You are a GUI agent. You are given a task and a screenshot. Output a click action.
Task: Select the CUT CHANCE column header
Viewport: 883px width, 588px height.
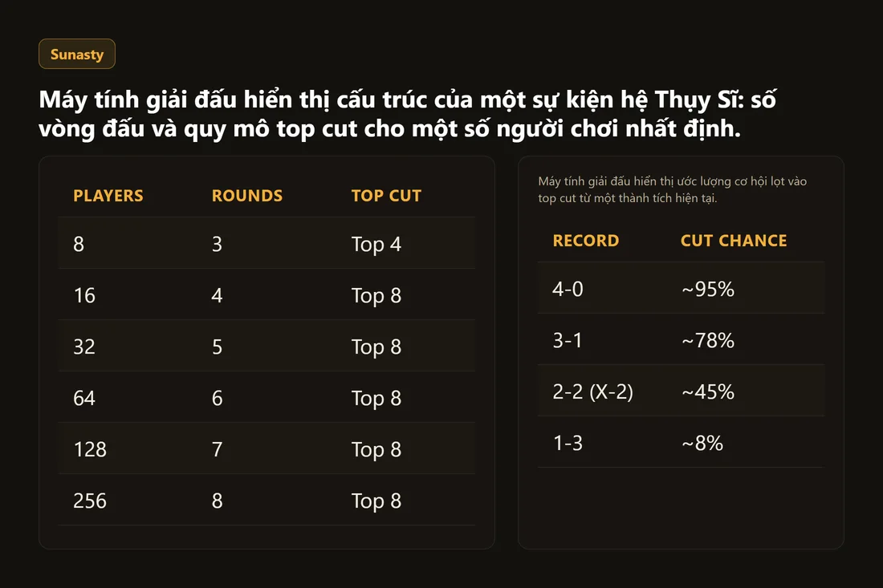(734, 241)
